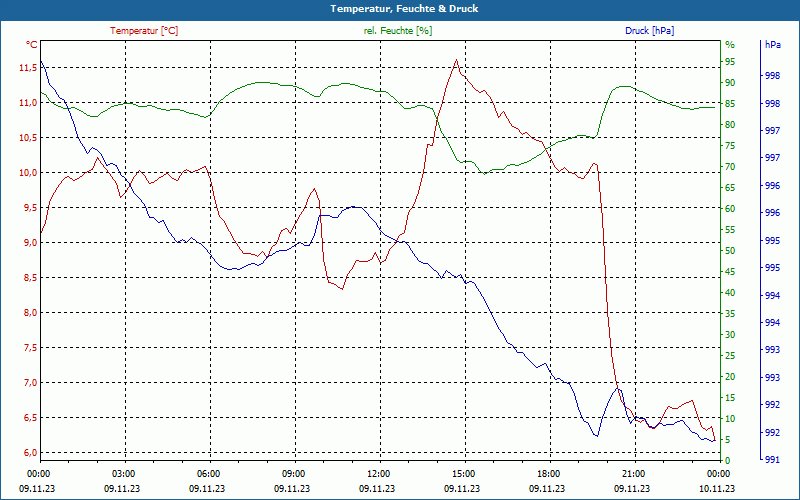Click the 10 humidity axis tick
Screen dimensions: 800x500
click(x=730, y=419)
